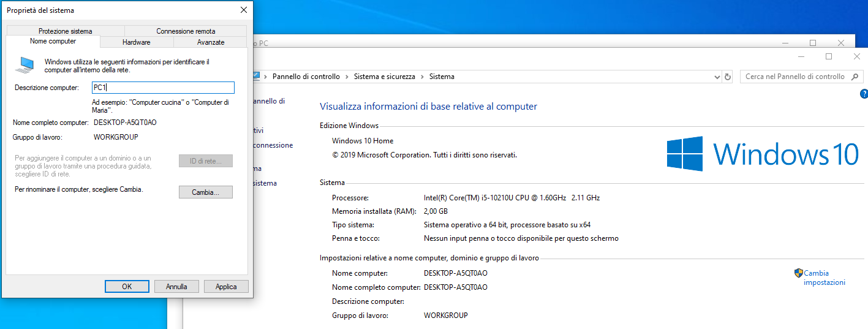Click the WORKGROUP value in the Proprietà dialog
The width and height of the screenshot is (868, 329).
pos(116,137)
